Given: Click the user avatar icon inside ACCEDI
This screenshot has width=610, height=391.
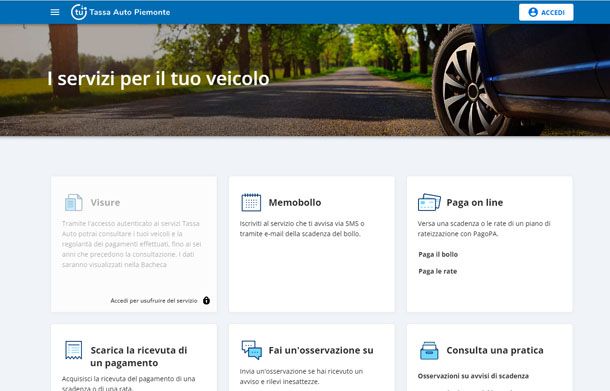Looking at the screenshot, I should point(533,12).
